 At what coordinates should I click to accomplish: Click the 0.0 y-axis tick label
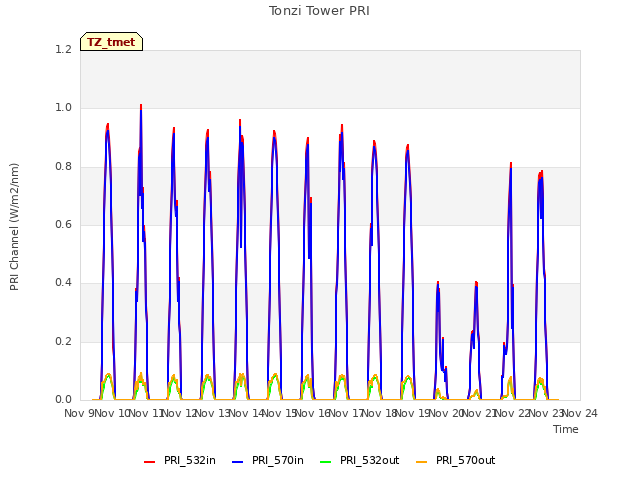pos(63,399)
